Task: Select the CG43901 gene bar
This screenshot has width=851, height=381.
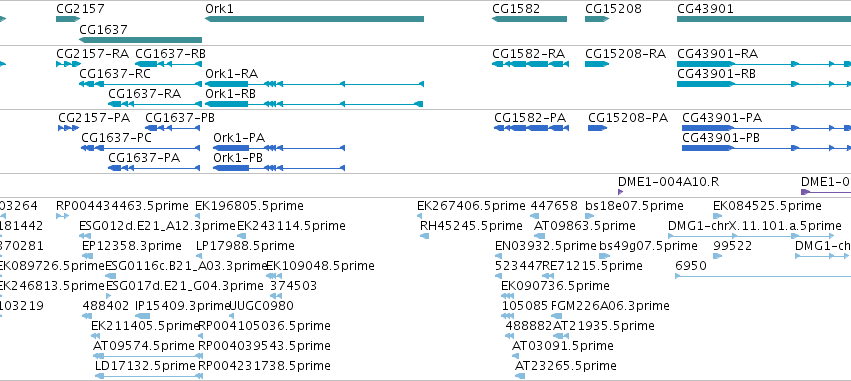Action: point(764,19)
